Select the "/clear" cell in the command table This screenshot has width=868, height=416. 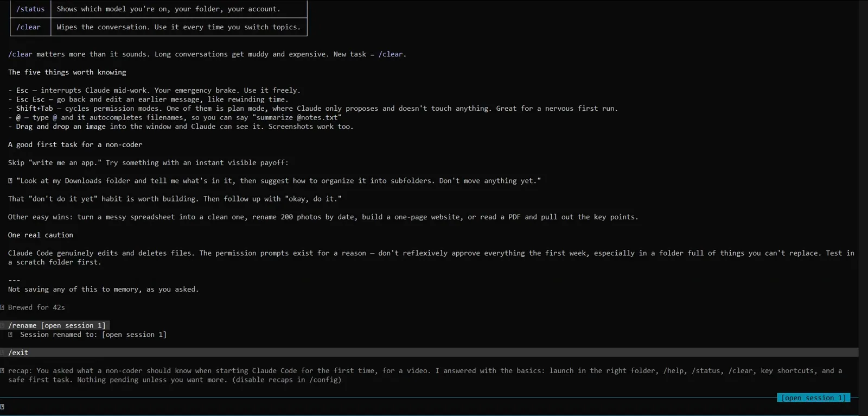[30, 27]
